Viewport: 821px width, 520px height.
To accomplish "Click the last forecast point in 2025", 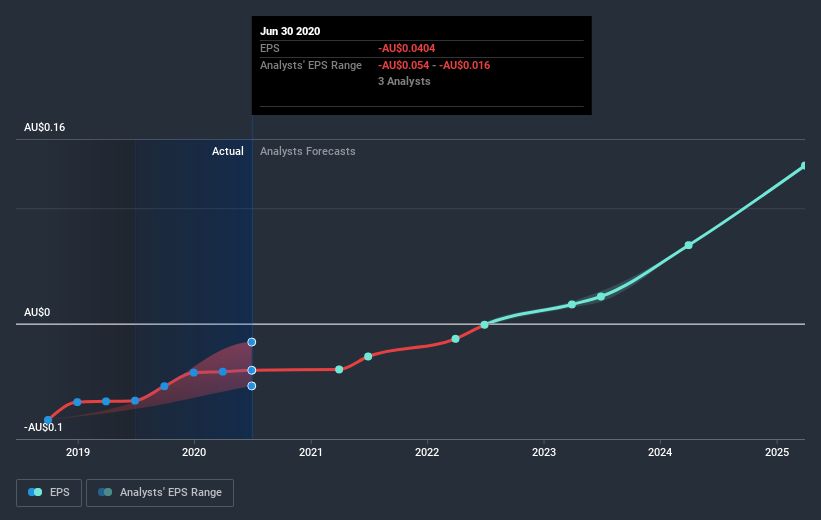I will (x=805, y=166).
